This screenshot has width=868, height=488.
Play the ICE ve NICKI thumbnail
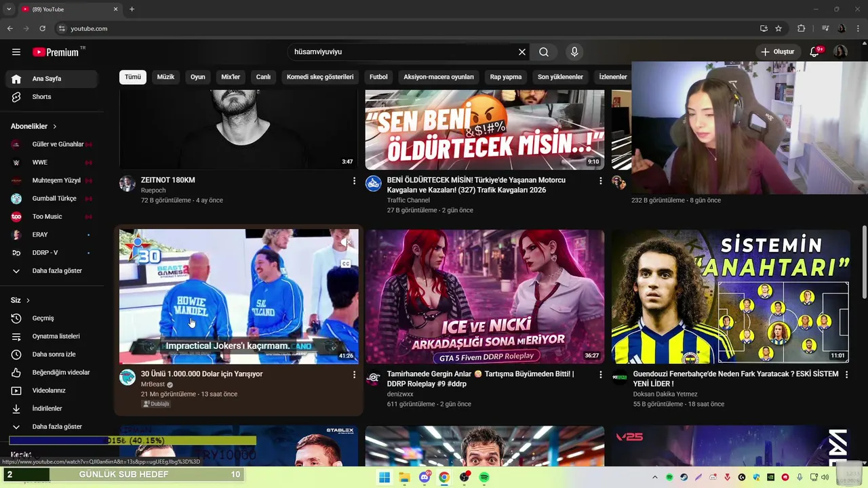point(485,297)
